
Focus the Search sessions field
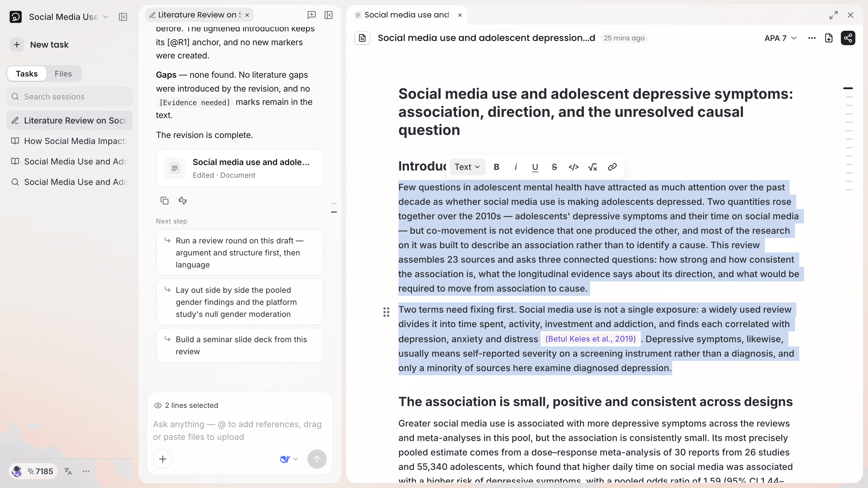click(69, 97)
